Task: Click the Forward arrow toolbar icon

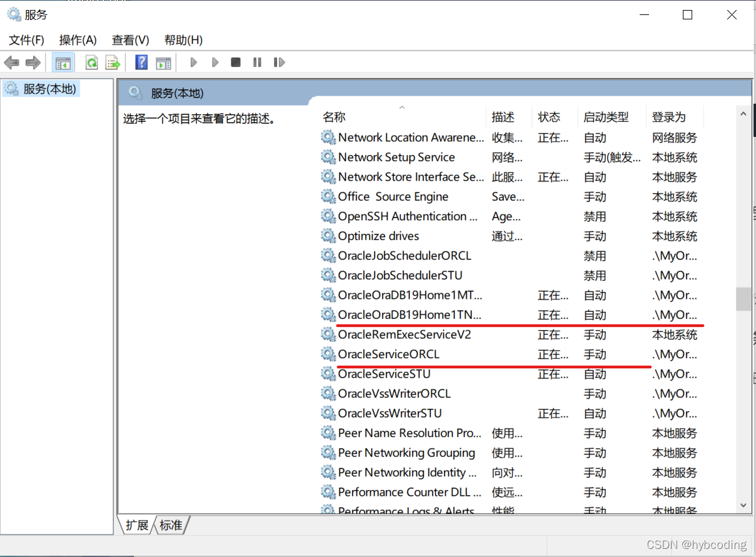Action: point(33,63)
